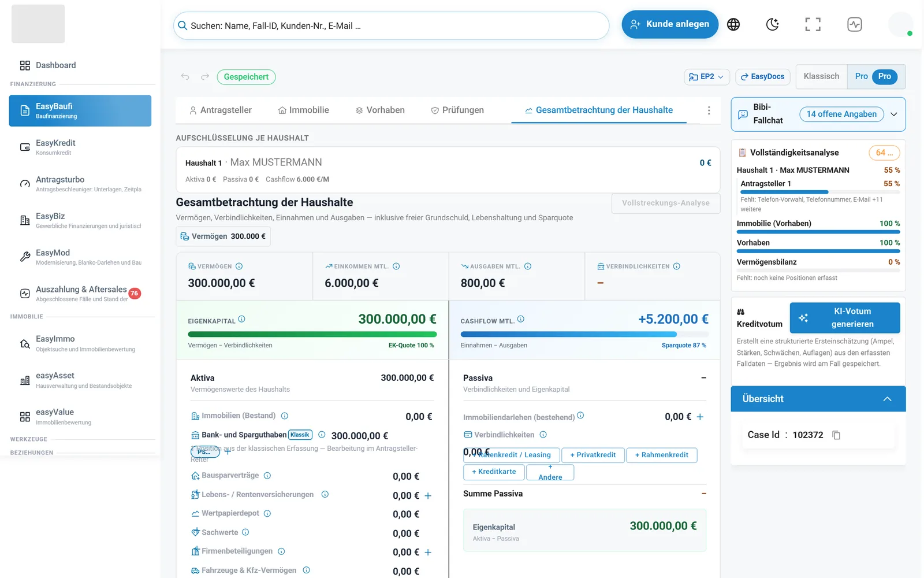
Task: Show info for Verbindlichkeiten tile
Action: [x=677, y=266]
